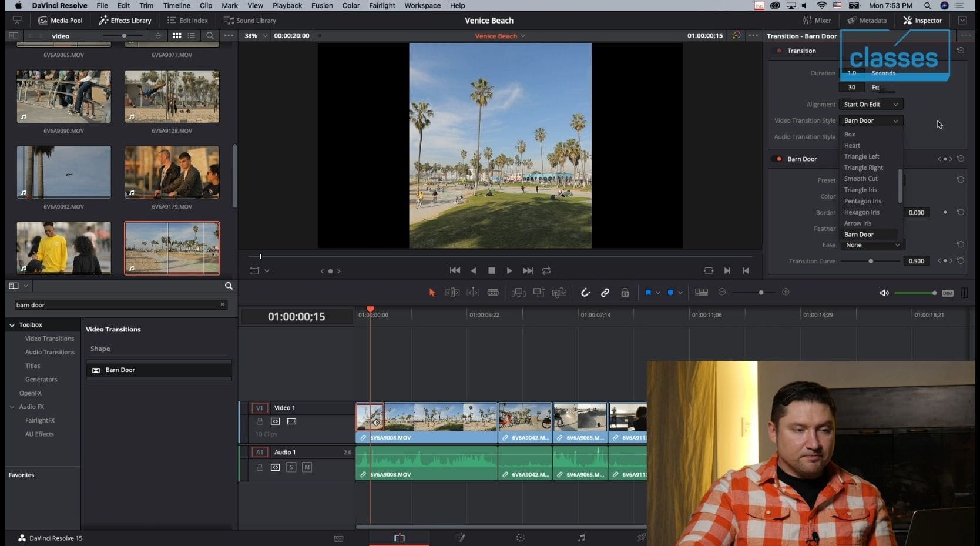This screenshot has width=980, height=546.
Task: Activate Dynamic Trim Mode tool
Action: click(x=473, y=293)
